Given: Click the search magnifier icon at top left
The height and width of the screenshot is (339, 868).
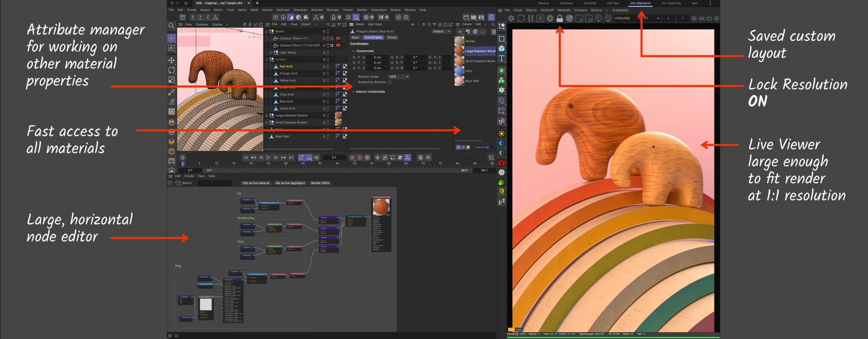Looking at the screenshot, I should pyautogui.click(x=171, y=26).
